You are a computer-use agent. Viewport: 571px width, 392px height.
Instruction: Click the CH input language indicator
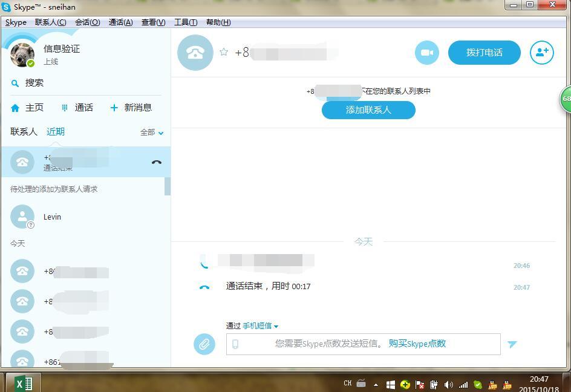pos(348,384)
